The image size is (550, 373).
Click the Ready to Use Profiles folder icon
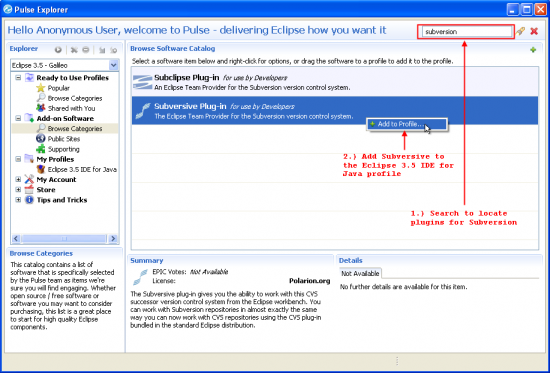click(x=29, y=78)
